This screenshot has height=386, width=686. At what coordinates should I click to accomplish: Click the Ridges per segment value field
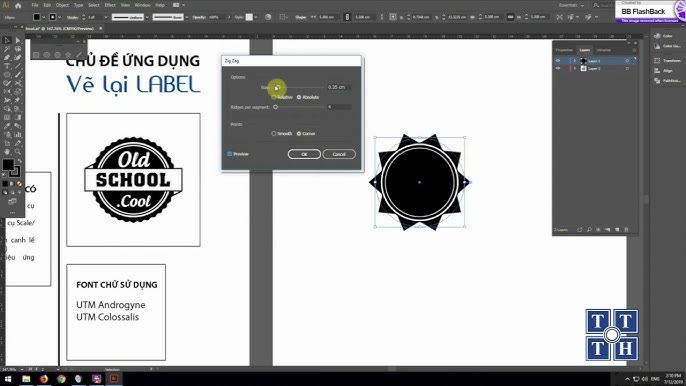pyautogui.click(x=339, y=107)
